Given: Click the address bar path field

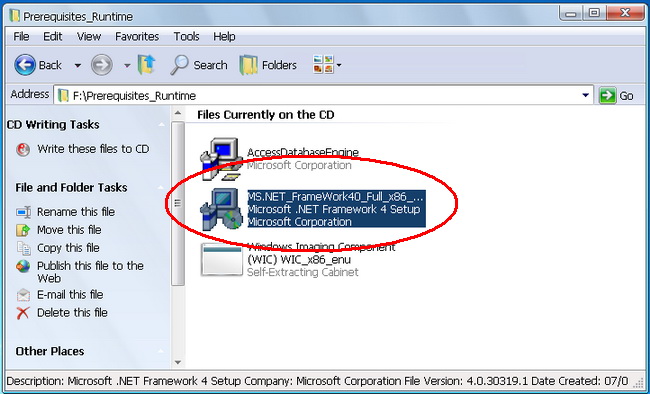Looking at the screenshot, I should [x=323, y=95].
